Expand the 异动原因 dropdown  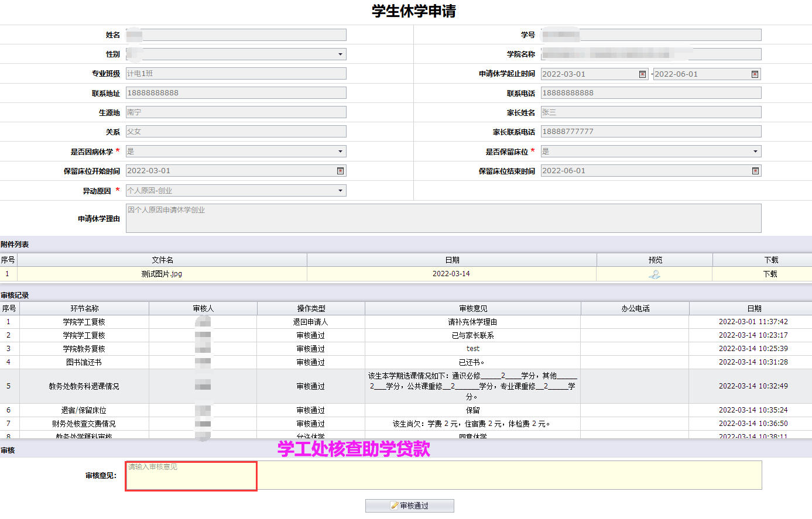(340, 191)
